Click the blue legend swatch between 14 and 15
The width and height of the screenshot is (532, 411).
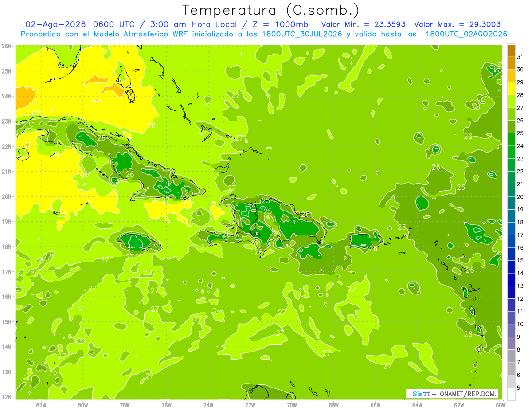(x=511, y=266)
